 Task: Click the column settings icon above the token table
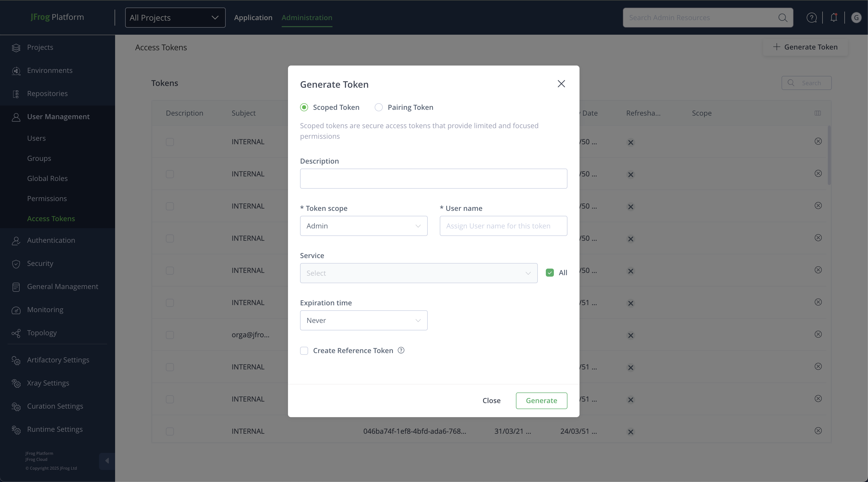(x=818, y=113)
